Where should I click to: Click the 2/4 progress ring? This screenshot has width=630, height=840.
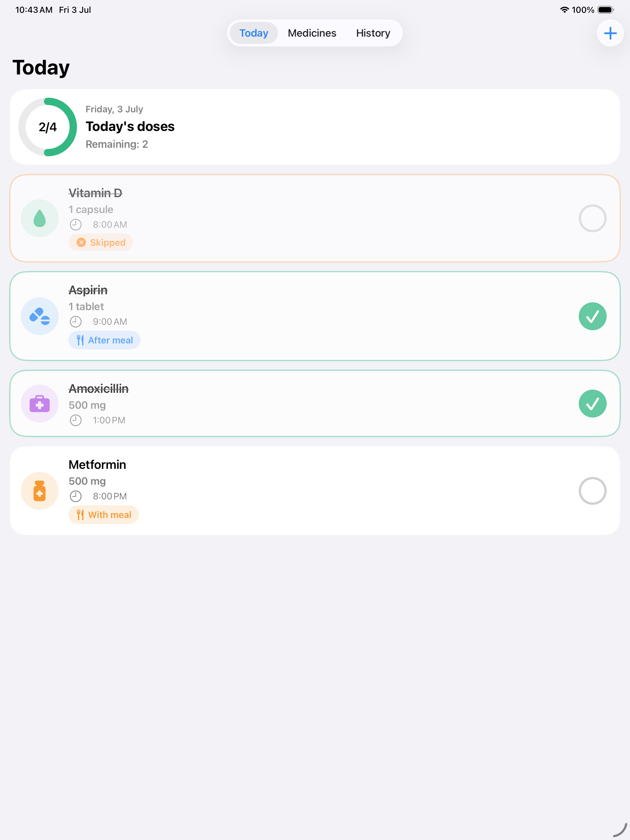click(48, 127)
